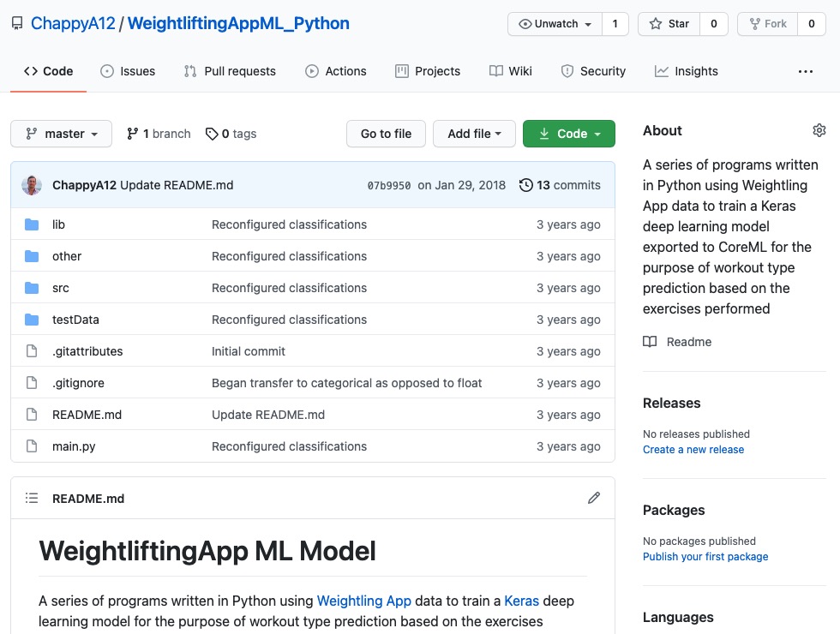Open the master branch dropdown
This screenshot has width=840, height=634.
point(60,134)
